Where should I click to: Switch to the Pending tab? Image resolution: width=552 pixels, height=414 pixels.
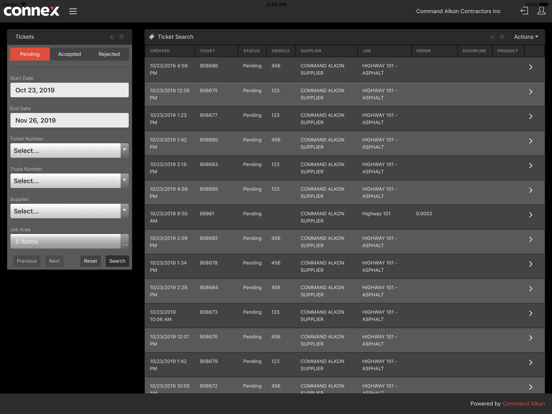tap(30, 54)
